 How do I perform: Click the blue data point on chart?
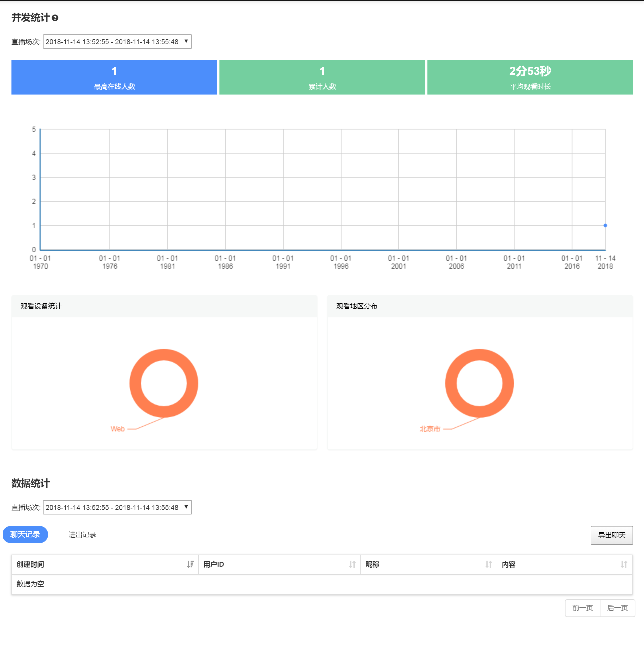pyautogui.click(x=605, y=225)
